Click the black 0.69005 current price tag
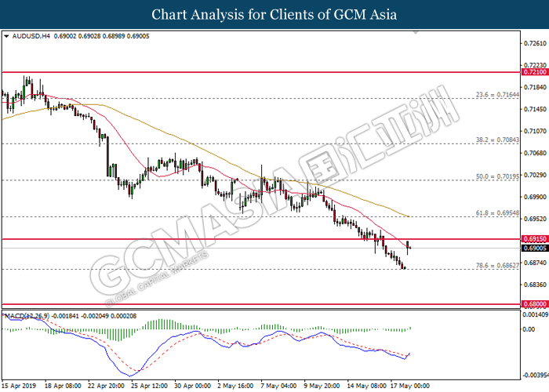Image resolution: width=549 pixels, height=392 pixels. (x=535, y=249)
